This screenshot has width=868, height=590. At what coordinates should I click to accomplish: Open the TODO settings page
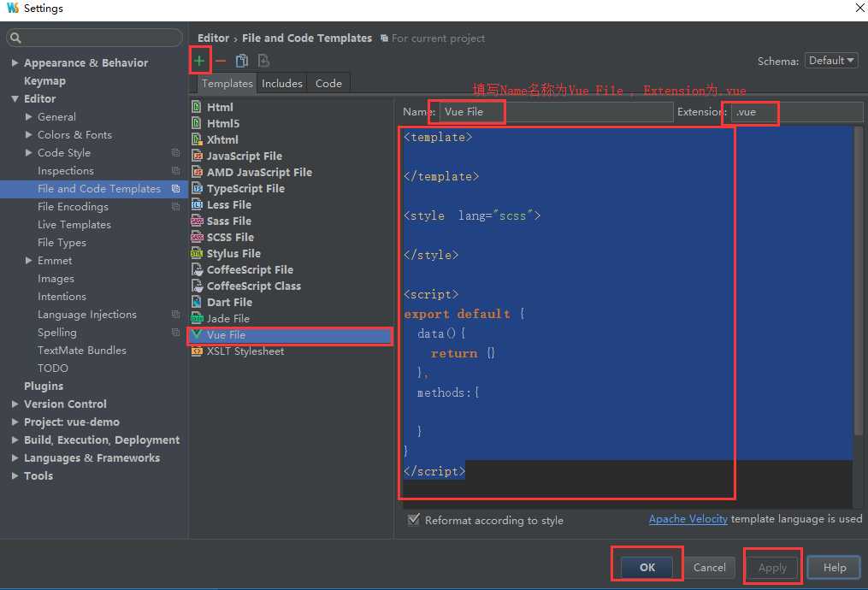click(52, 368)
